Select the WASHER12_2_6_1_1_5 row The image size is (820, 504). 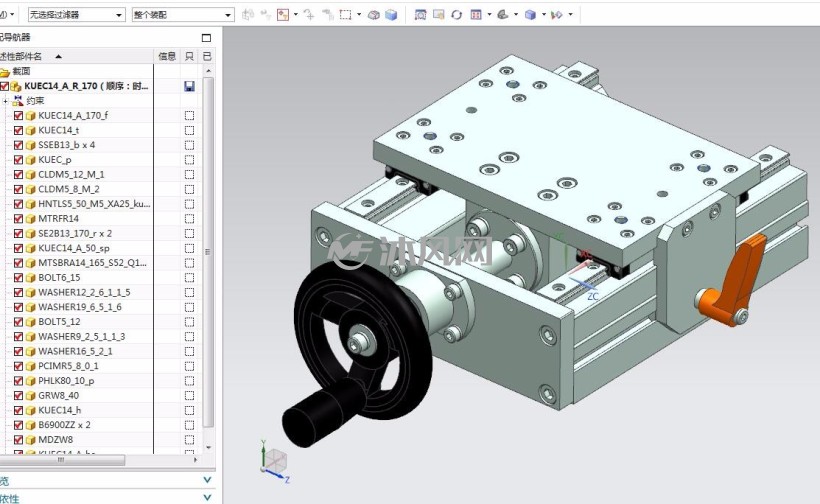pyautogui.click(x=84, y=292)
